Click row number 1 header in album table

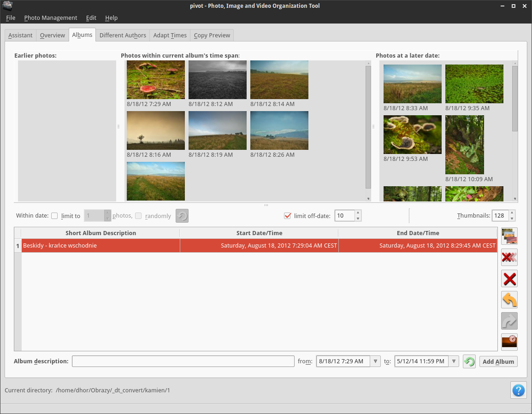(18, 246)
